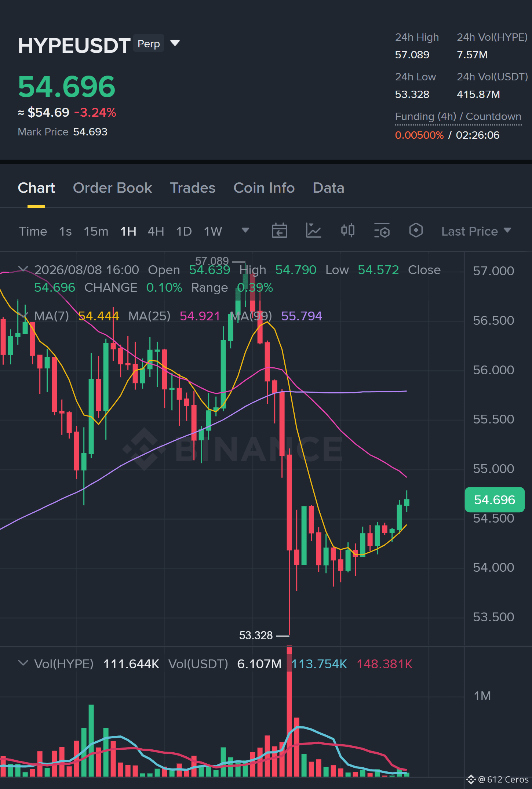Select the 1W interval
This screenshot has height=789, width=532.
click(213, 231)
